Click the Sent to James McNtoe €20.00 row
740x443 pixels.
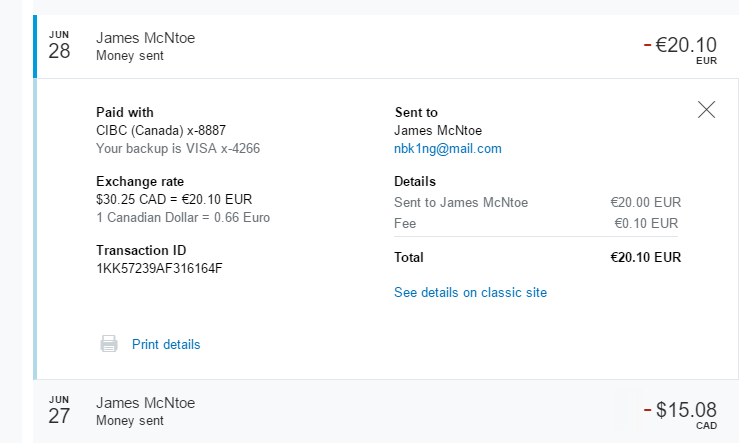[538, 202]
